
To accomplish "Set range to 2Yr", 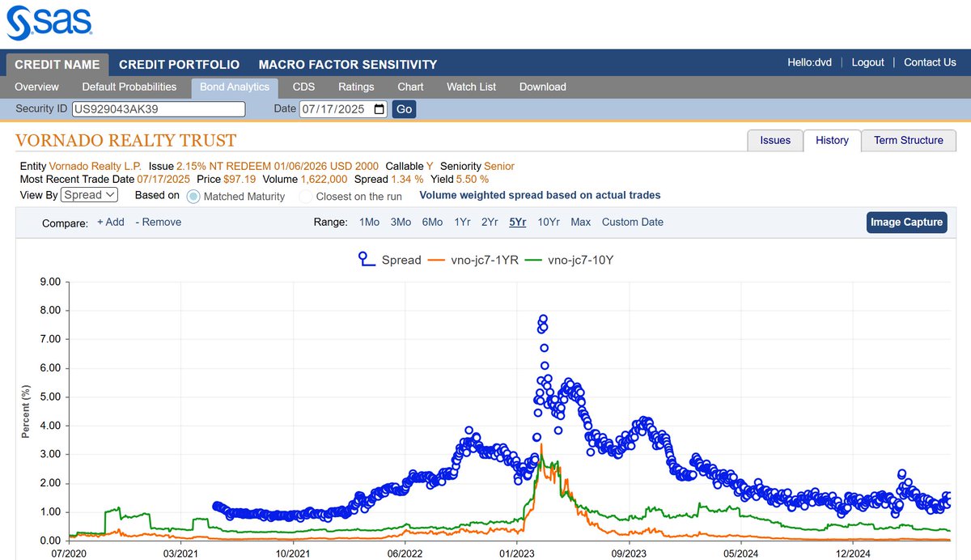I will click(490, 222).
